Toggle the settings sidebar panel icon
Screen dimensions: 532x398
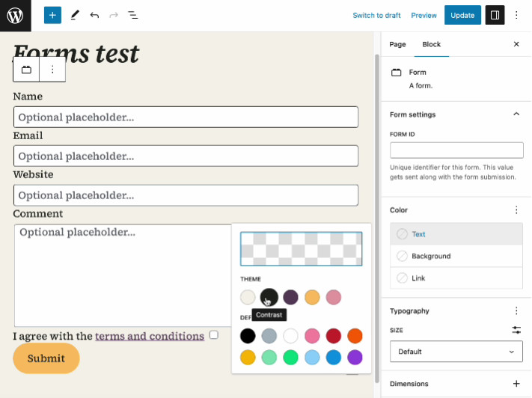(495, 15)
